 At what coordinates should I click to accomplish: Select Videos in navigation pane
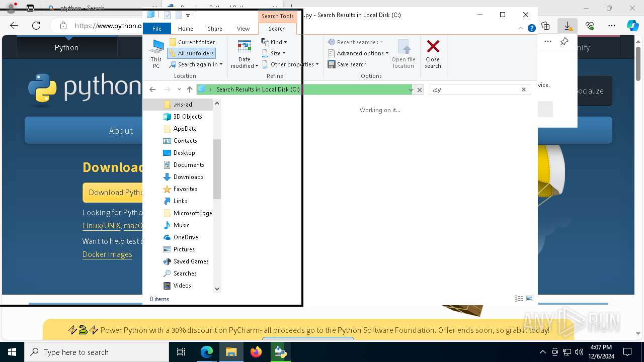[177, 286]
